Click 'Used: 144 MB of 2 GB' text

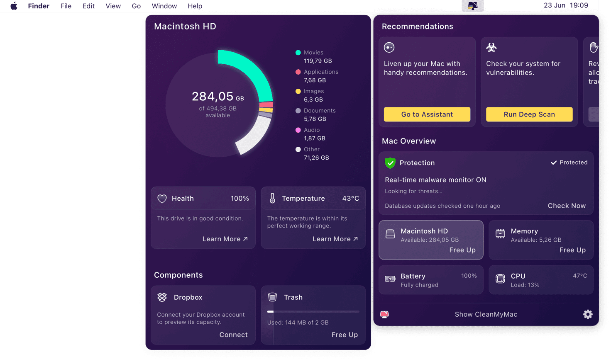[298, 323]
